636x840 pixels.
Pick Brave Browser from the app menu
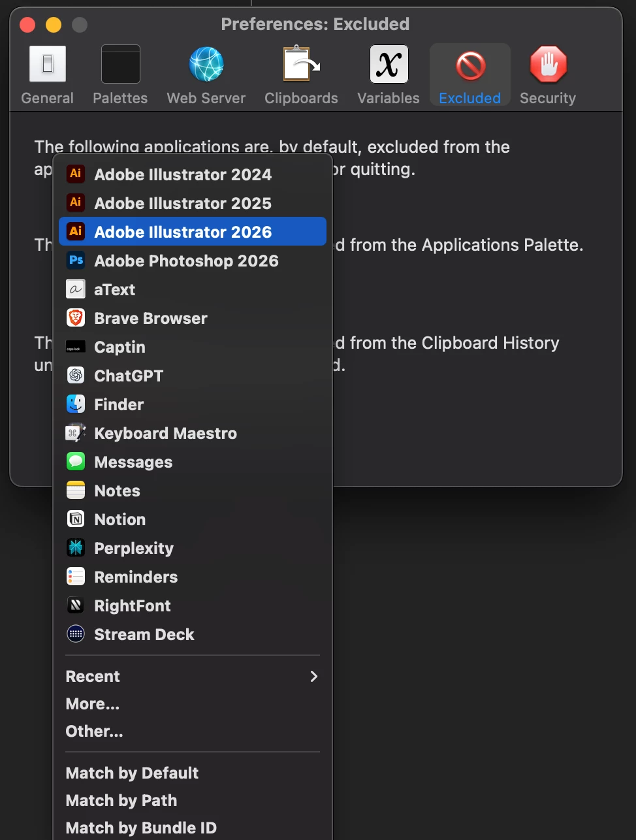(x=193, y=318)
